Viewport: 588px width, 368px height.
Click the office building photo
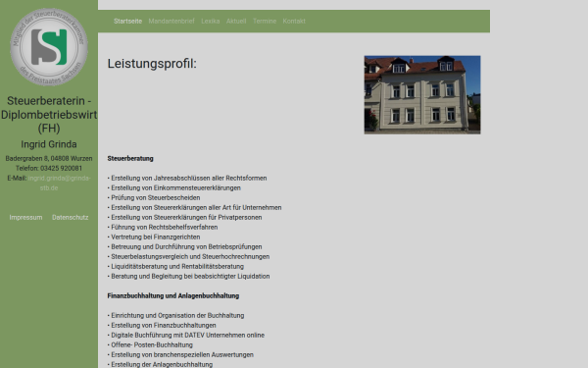[422, 94]
